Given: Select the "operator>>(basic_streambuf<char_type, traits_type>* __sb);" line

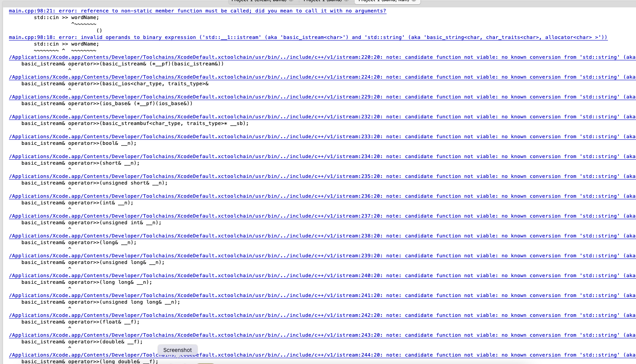Looking at the screenshot, I should point(135,123).
